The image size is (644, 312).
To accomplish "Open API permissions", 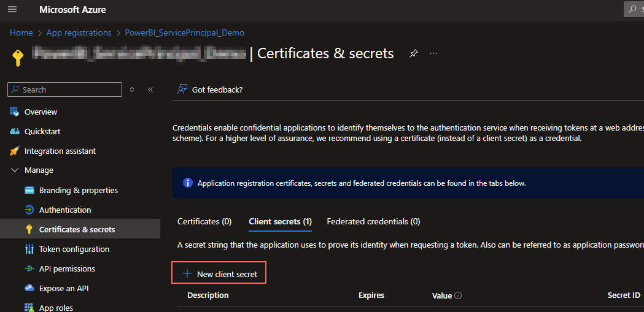I will pos(67,269).
